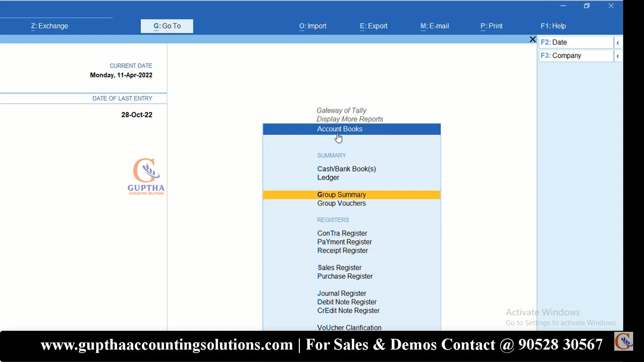Open Credit Note Register

pyautogui.click(x=348, y=311)
